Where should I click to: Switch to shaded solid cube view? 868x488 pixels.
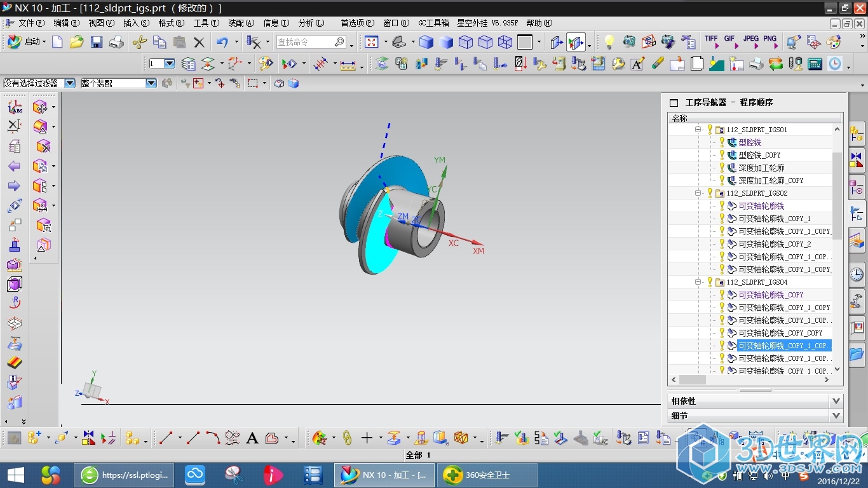(x=426, y=42)
